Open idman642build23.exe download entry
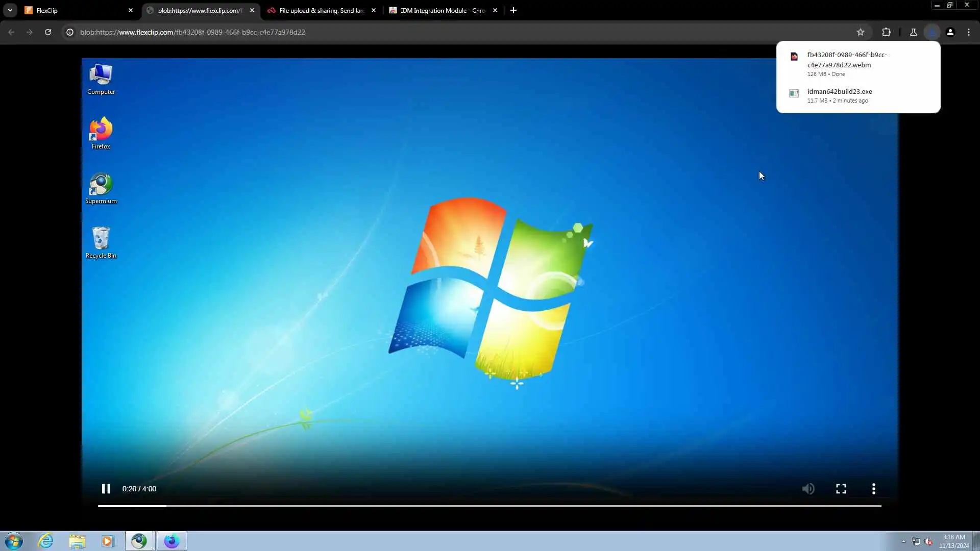Image resolution: width=980 pixels, height=551 pixels. click(x=839, y=92)
